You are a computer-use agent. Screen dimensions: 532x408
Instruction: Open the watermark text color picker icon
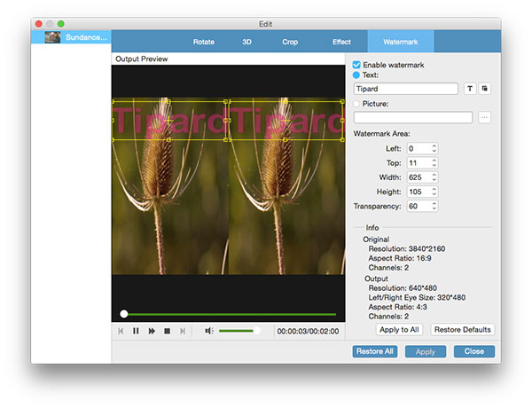(x=485, y=89)
